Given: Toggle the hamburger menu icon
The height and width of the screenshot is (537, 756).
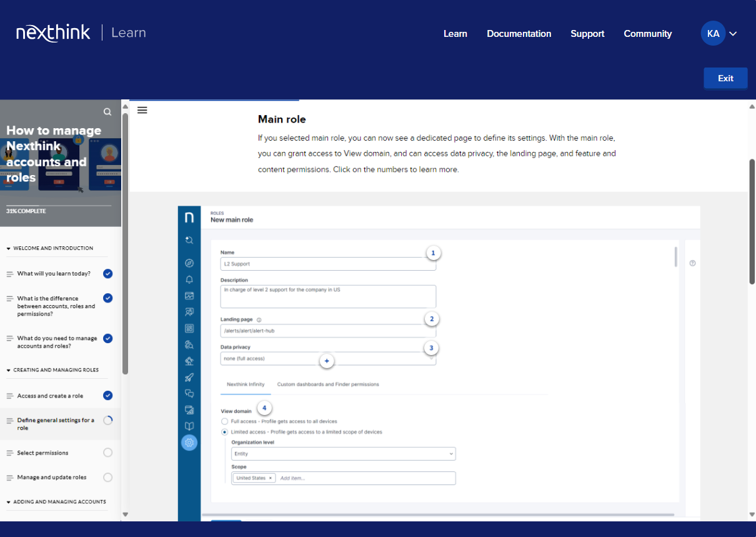Looking at the screenshot, I should point(142,110).
